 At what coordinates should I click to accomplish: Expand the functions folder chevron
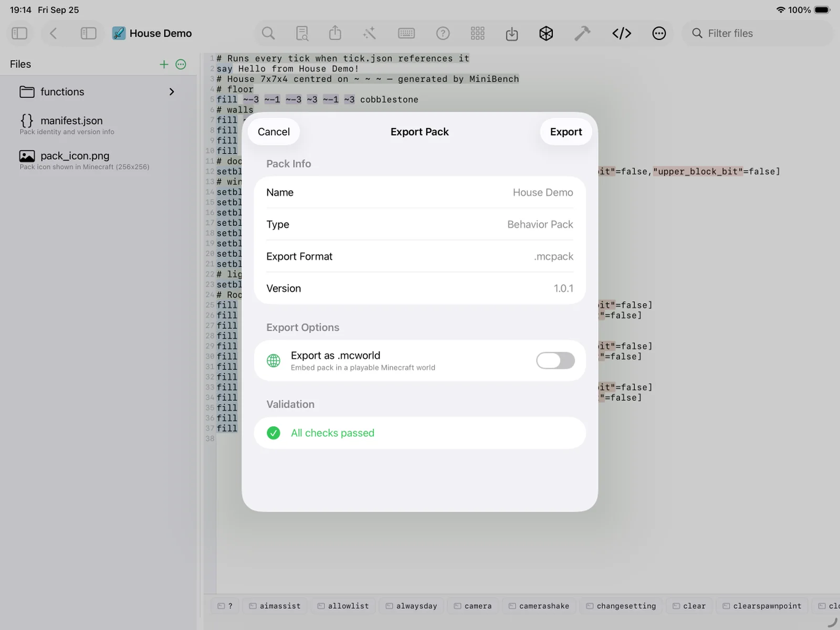[172, 92]
